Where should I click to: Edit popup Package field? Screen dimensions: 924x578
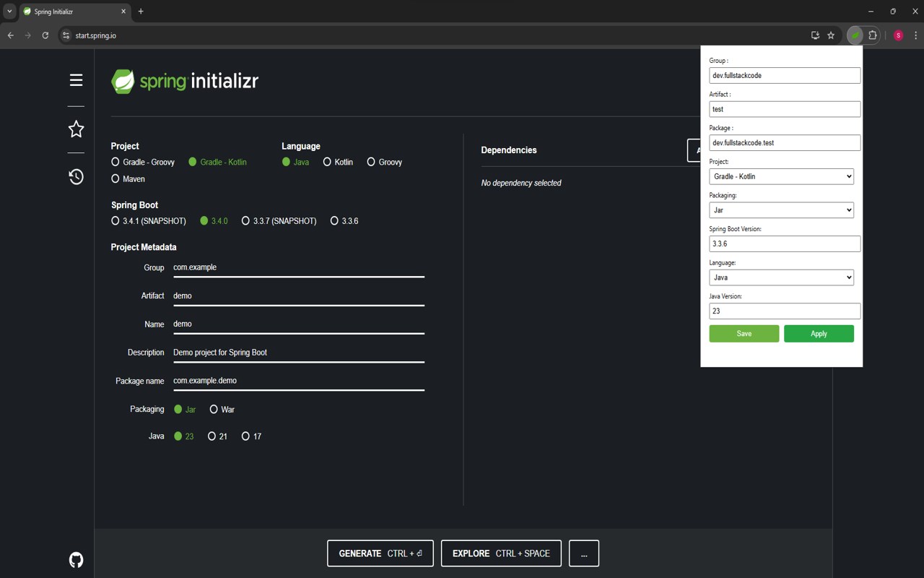(x=785, y=142)
